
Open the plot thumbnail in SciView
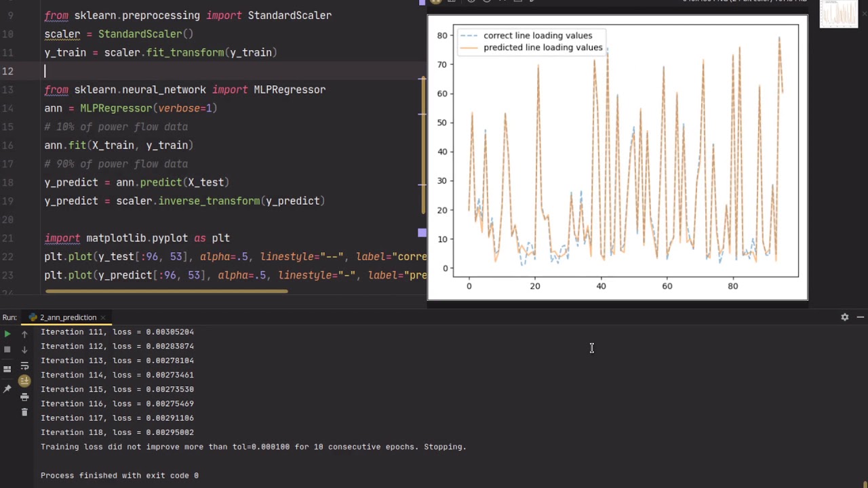pos(839,14)
